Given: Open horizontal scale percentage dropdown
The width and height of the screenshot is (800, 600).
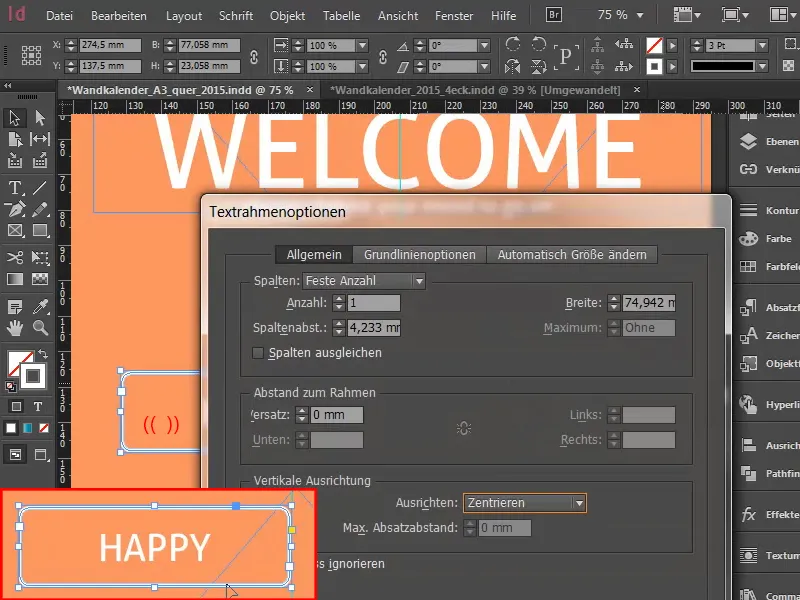Looking at the screenshot, I should (362, 45).
